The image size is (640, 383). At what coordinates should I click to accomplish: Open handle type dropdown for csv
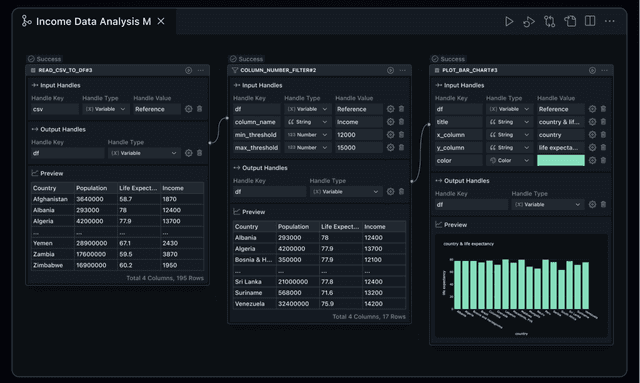pos(106,109)
